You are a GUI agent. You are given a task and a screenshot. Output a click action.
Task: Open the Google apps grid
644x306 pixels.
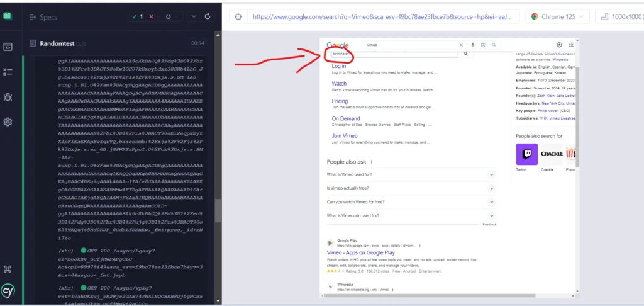[571, 45]
